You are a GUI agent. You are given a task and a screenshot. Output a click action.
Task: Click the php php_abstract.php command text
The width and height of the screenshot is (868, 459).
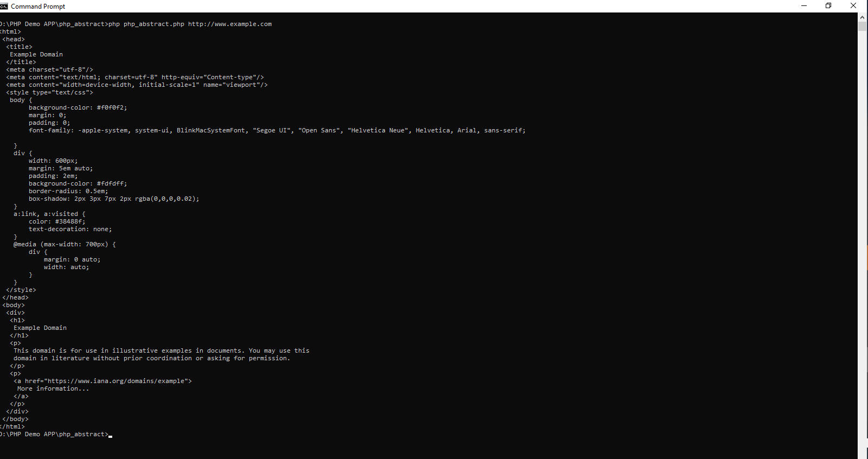pos(146,24)
